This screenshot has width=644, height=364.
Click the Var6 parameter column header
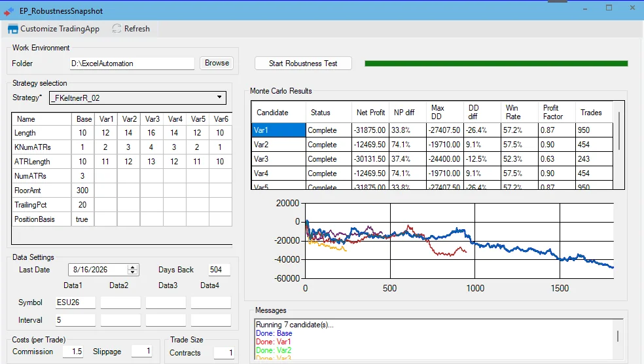coord(221,118)
